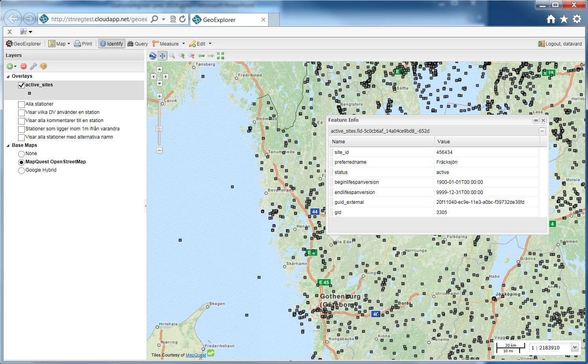Collapse the Overlays group
The width and height of the screenshot is (588, 364).
point(8,76)
